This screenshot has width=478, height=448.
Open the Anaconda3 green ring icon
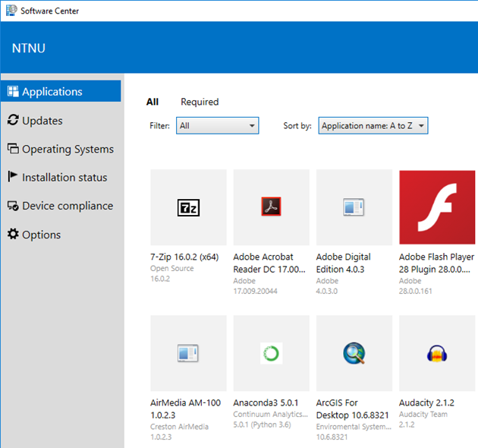coord(272,353)
